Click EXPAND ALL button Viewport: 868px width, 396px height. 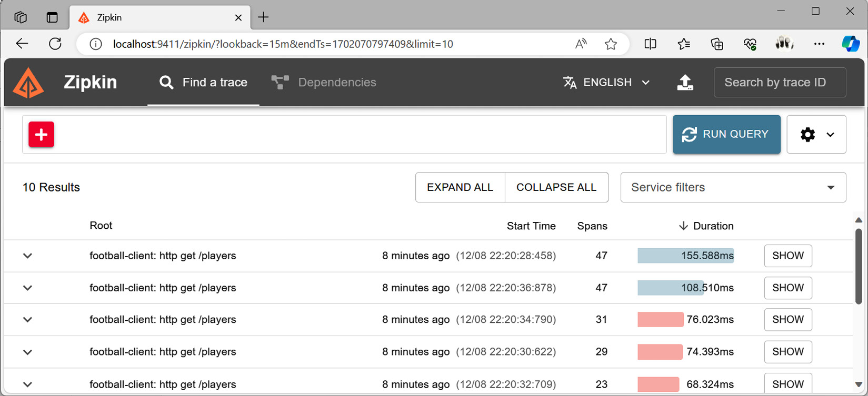460,187
